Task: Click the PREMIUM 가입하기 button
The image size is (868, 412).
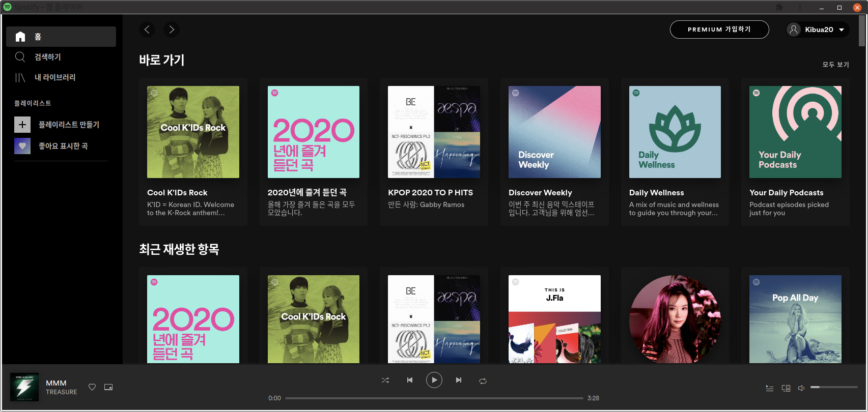Action: pos(719,30)
